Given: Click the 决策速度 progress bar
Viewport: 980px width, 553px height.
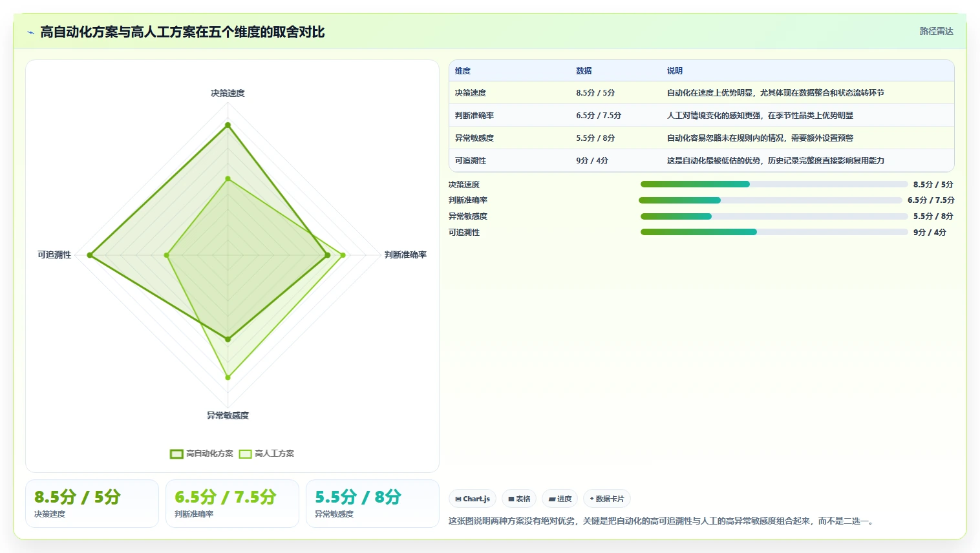Looking at the screenshot, I should coord(774,184).
